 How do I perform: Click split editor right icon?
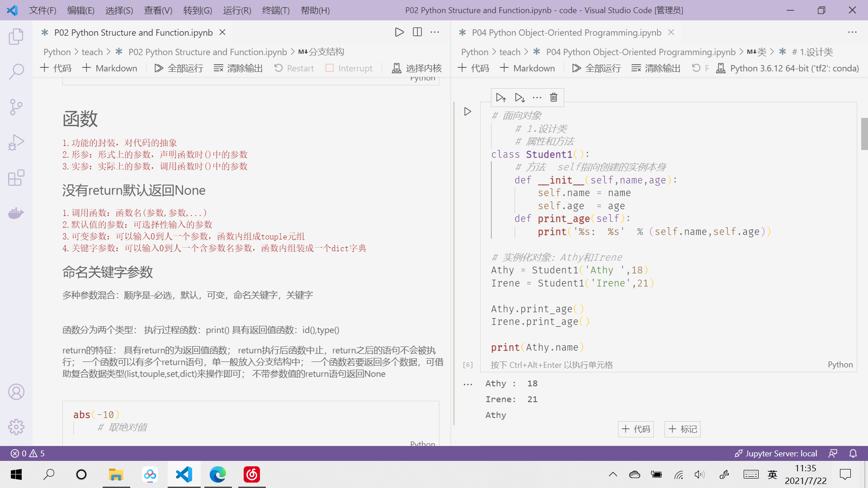(x=417, y=32)
